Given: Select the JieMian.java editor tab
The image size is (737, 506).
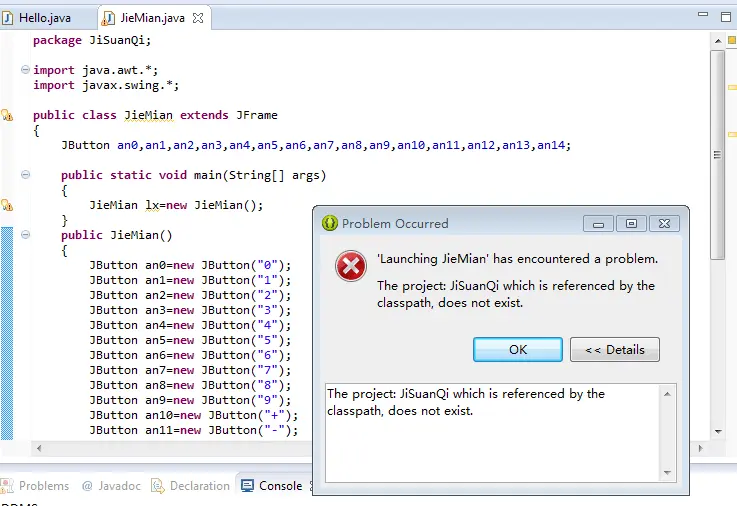Looking at the screenshot, I should click(153, 18).
